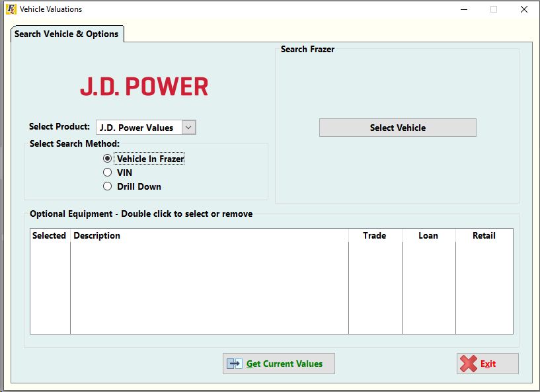The height and width of the screenshot is (392, 540).
Task: Click the Vehicle Valuations title text
Action: 51,9
